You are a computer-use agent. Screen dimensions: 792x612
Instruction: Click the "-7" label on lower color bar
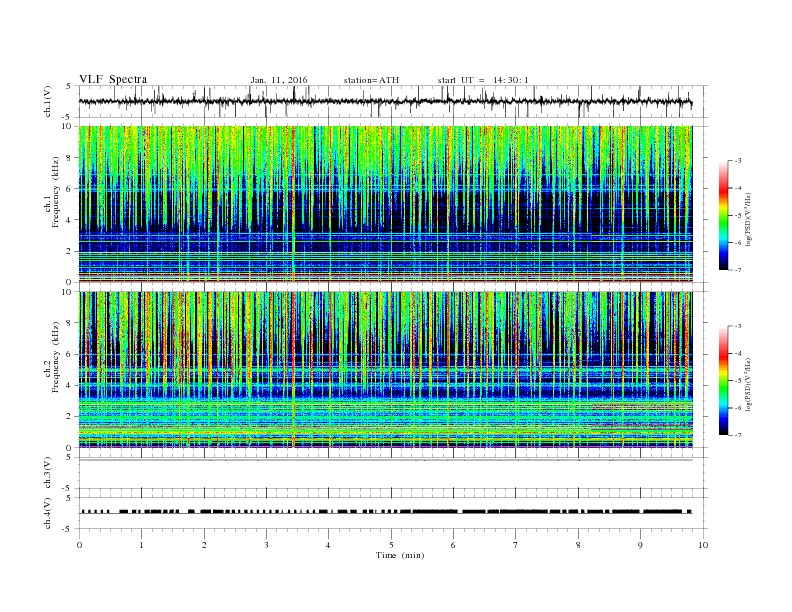tap(738, 435)
